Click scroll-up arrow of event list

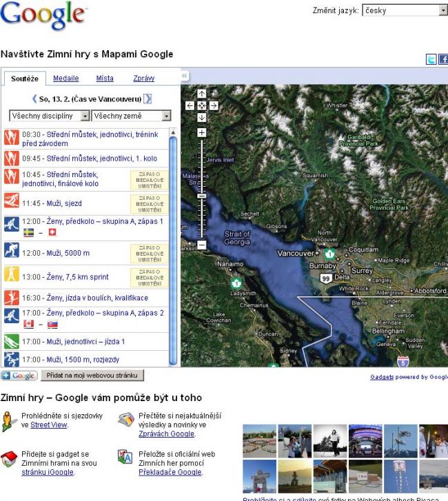173,132
